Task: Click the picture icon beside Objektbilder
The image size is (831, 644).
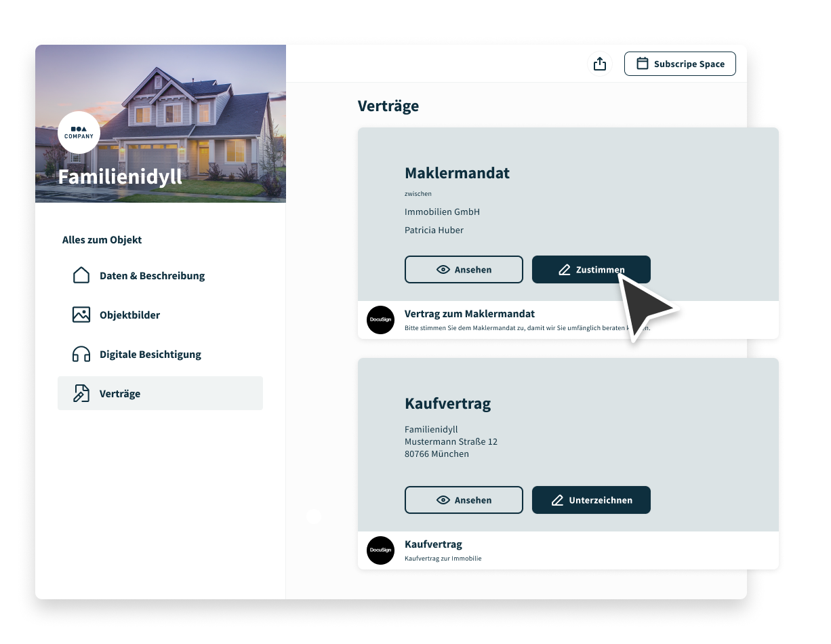Action: pos(81,315)
